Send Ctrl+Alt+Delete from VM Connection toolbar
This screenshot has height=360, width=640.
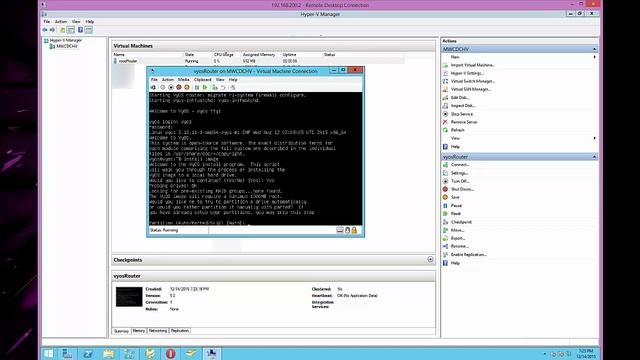coord(153,87)
